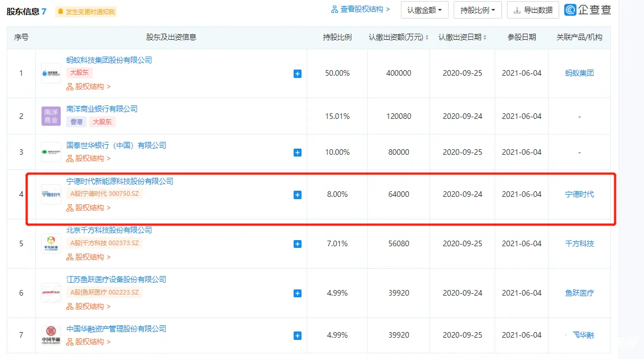This screenshot has width=644, height=359.
Task: Click the 江苏鱼跃医疗 company logo
Action: tap(51, 293)
